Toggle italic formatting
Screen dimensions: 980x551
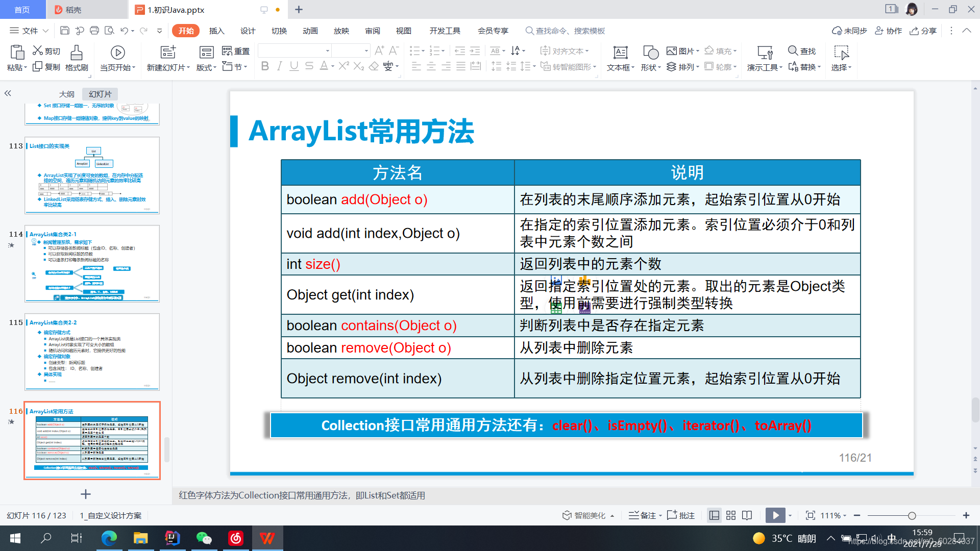point(279,66)
